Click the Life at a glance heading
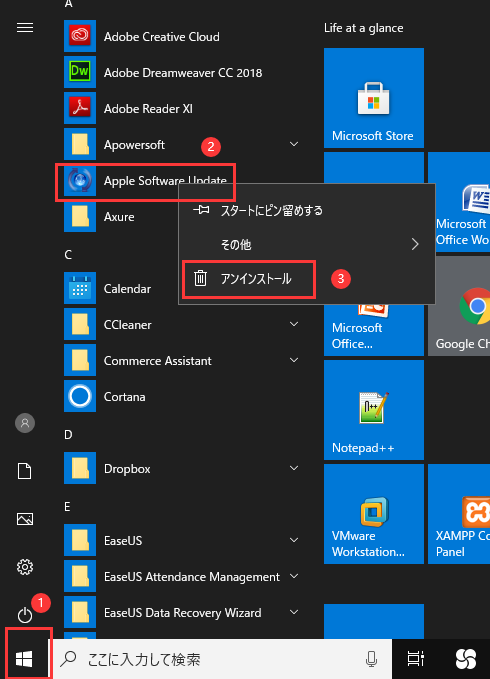The height and width of the screenshot is (679, 490). [364, 28]
